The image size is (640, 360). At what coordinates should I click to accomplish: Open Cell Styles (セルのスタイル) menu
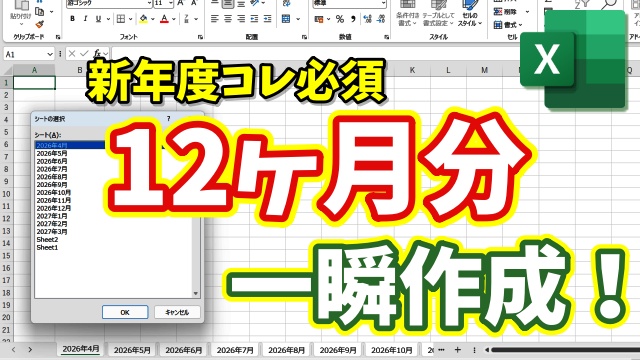tap(470, 13)
